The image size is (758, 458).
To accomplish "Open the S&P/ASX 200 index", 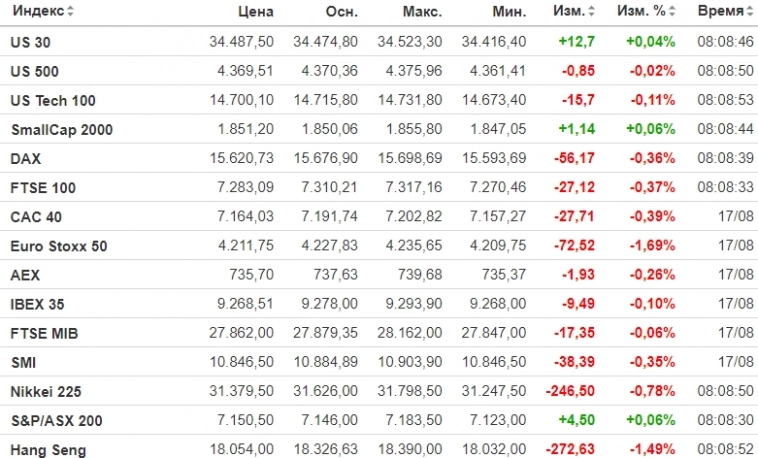I will pyautogui.click(x=56, y=421).
